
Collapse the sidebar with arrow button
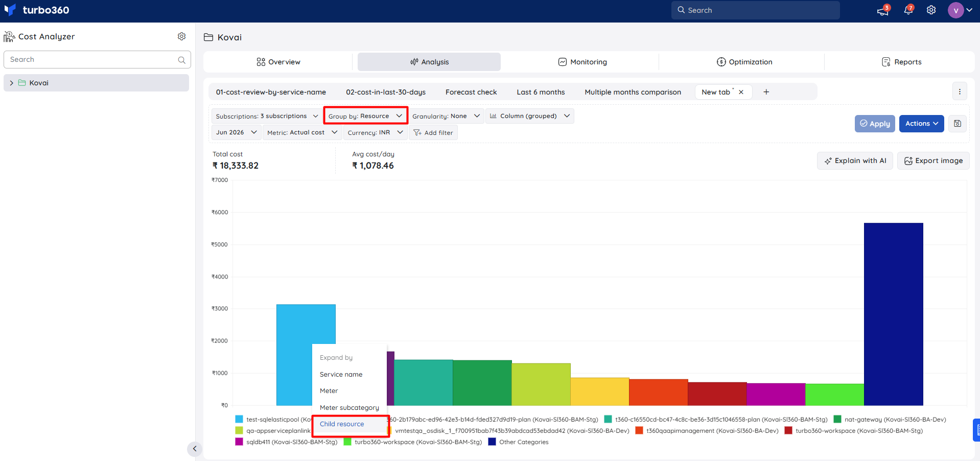point(194,449)
